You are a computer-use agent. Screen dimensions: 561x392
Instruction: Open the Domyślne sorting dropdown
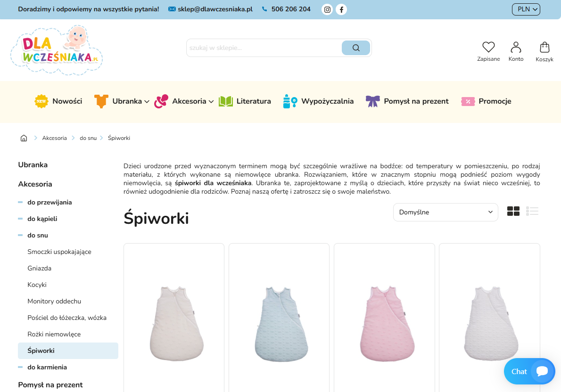pos(445,212)
